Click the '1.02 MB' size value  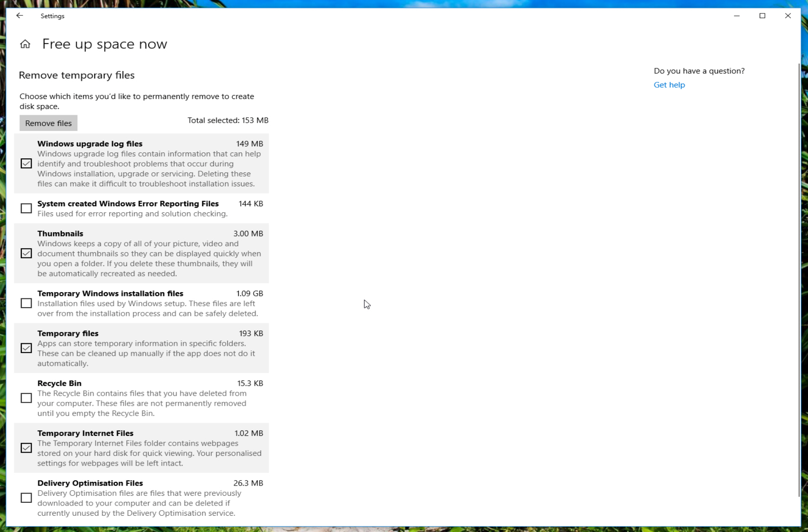tap(249, 433)
